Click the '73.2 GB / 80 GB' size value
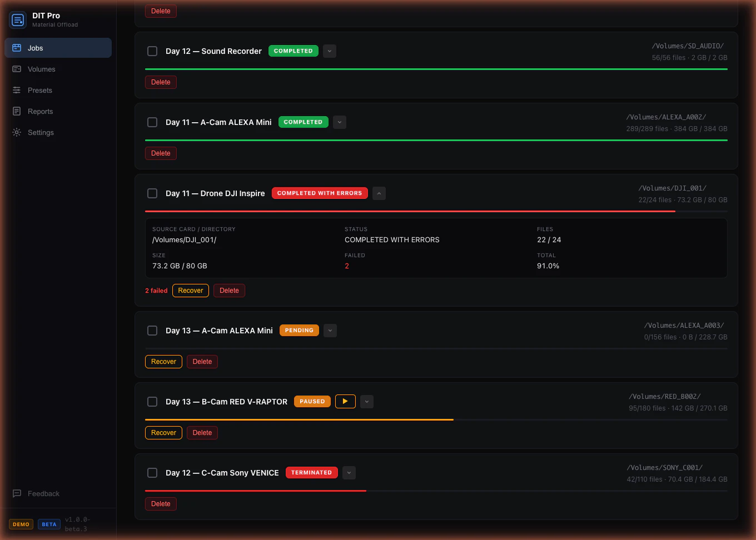This screenshot has width=756, height=540. (x=180, y=266)
